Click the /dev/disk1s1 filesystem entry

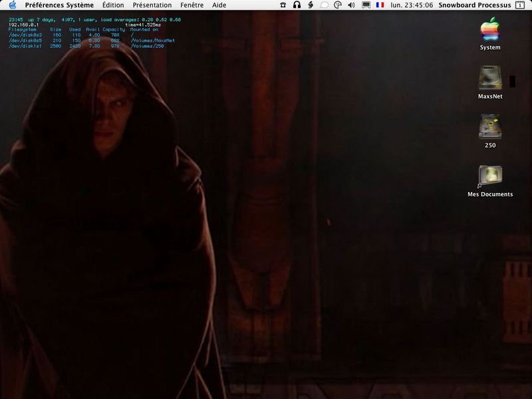(x=25, y=46)
